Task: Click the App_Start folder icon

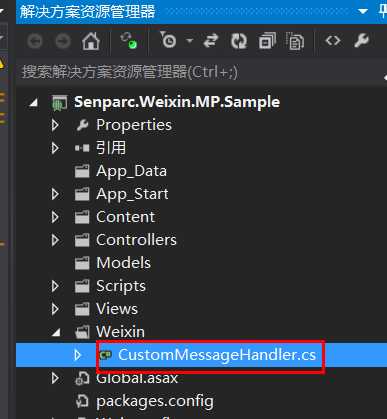Action: pyautogui.click(x=82, y=194)
